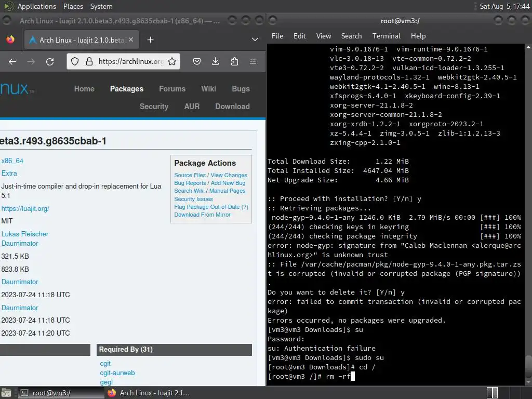Open Save to Pocket
Image resolution: width=532 pixels, height=399 pixels.
click(x=197, y=61)
